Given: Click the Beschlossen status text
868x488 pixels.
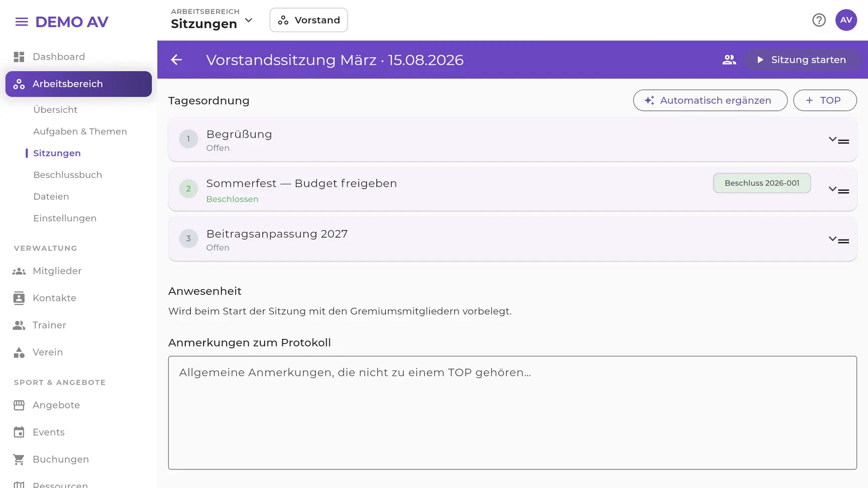Looking at the screenshot, I should (x=232, y=199).
